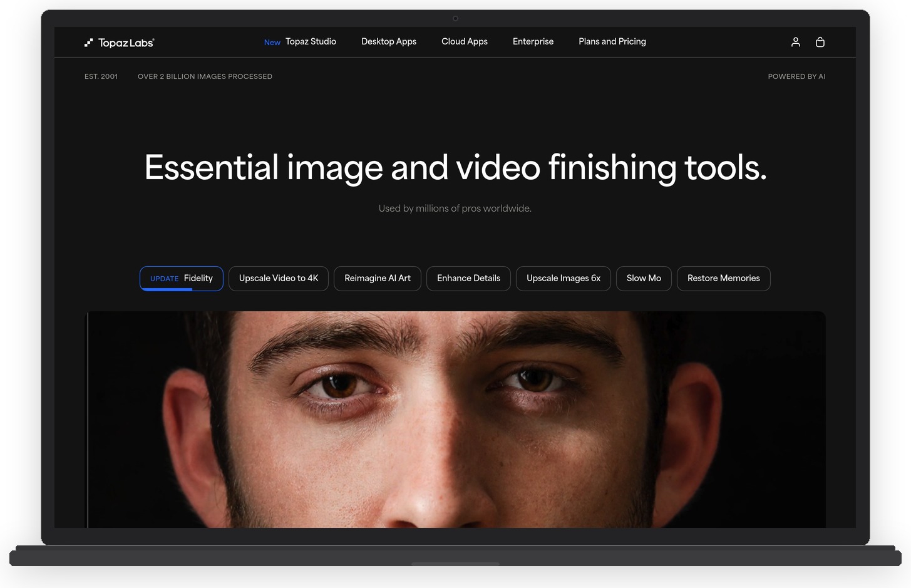Choose the Reimagine AI Art option
The image size is (911, 588).
coord(377,278)
